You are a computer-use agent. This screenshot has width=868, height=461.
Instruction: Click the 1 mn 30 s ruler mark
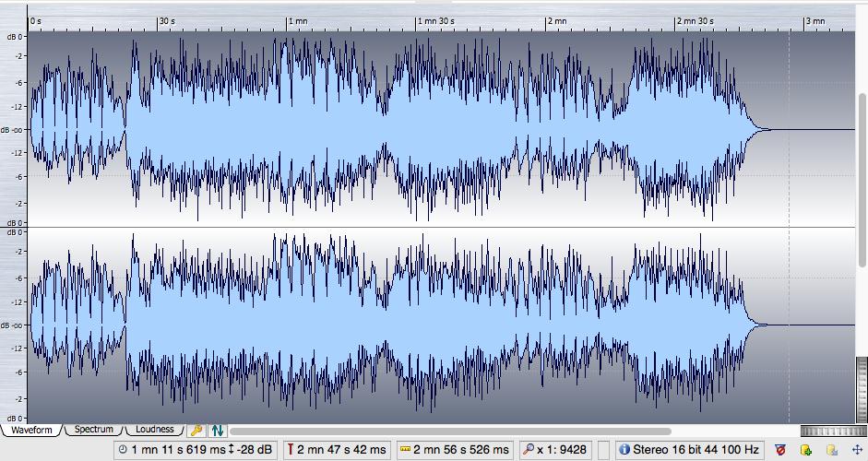pos(435,21)
